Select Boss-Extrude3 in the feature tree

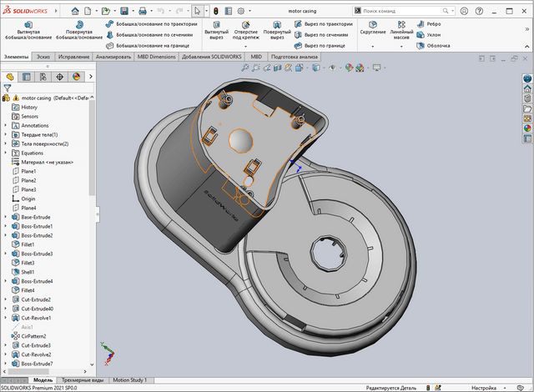[x=37, y=254]
